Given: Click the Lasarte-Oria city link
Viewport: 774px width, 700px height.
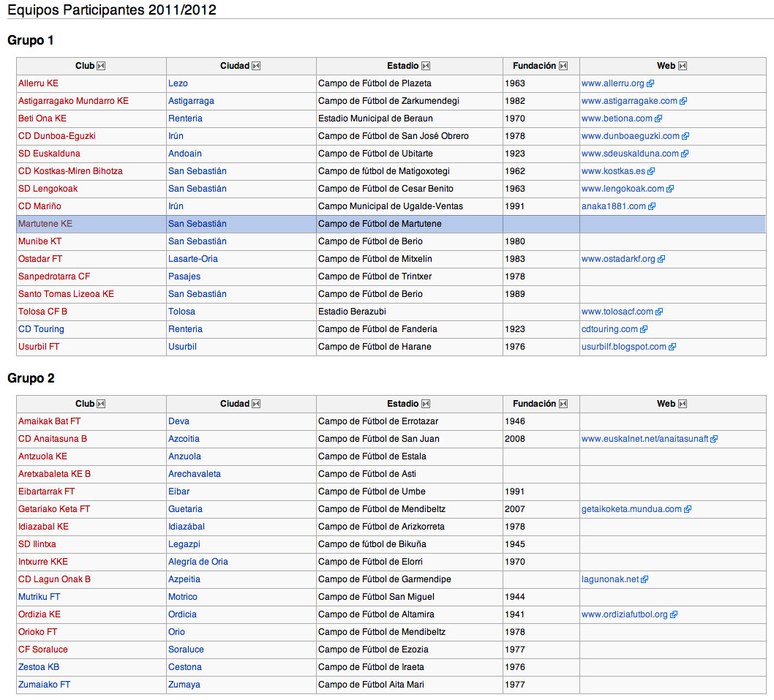Looking at the screenshot, I should tap(192, 259).
